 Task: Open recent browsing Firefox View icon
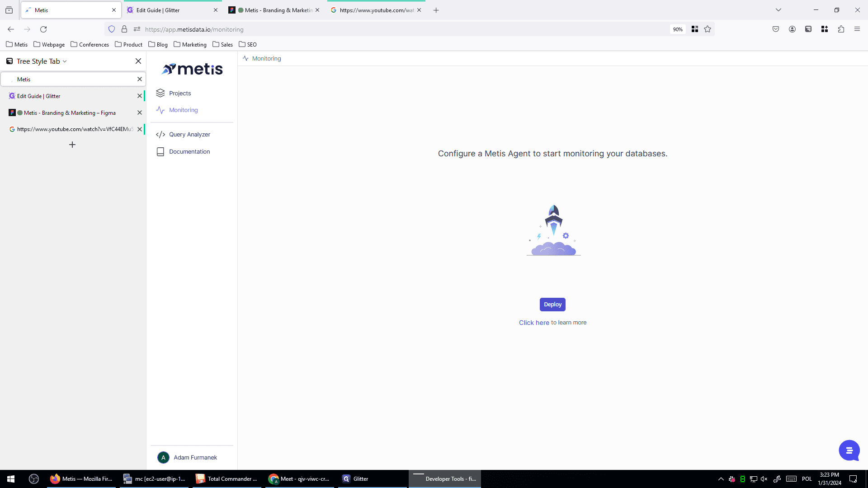pos(9,10)
